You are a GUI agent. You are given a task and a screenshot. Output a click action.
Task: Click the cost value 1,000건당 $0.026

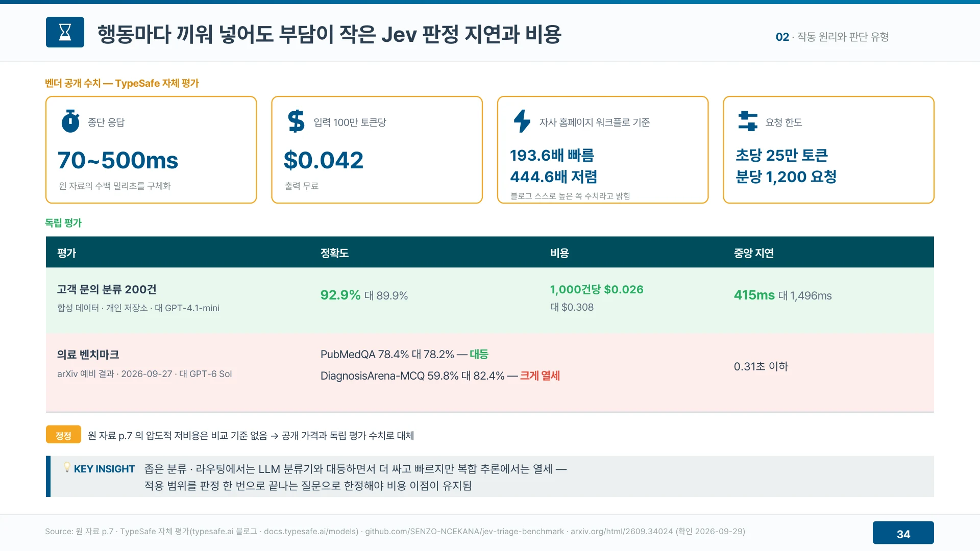[x=597, y=289]
